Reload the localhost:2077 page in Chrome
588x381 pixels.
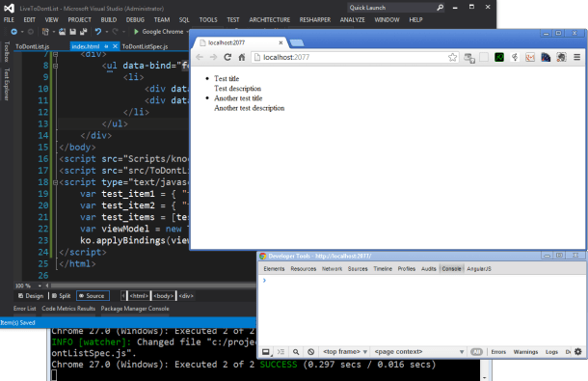point(227,57)
